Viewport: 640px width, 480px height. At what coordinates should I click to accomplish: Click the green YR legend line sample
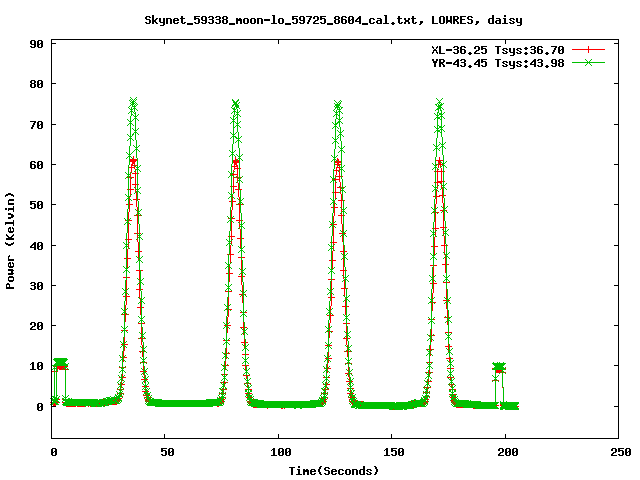(588, 62)
